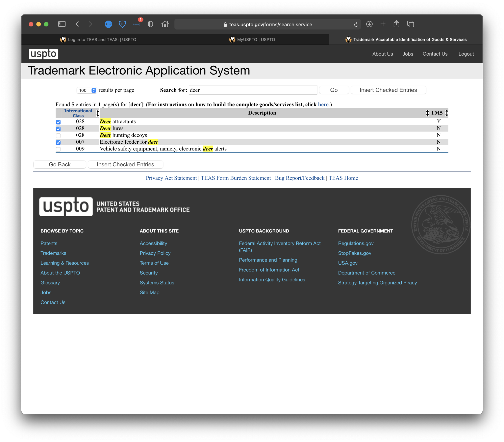Open About Us in the header
This screenshot has width=504, height=442.
click(x=382, y=54)
